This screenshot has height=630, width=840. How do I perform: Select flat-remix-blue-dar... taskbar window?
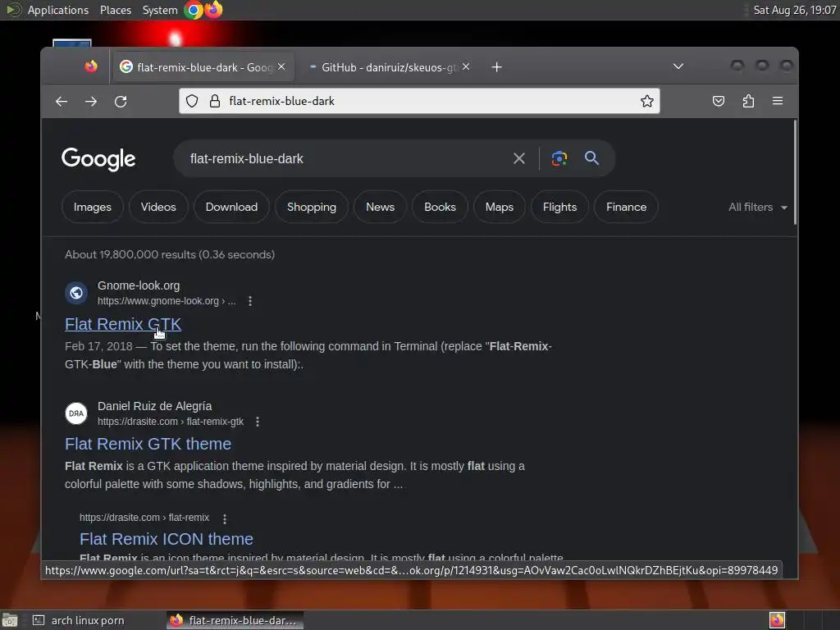click(235, 620)
